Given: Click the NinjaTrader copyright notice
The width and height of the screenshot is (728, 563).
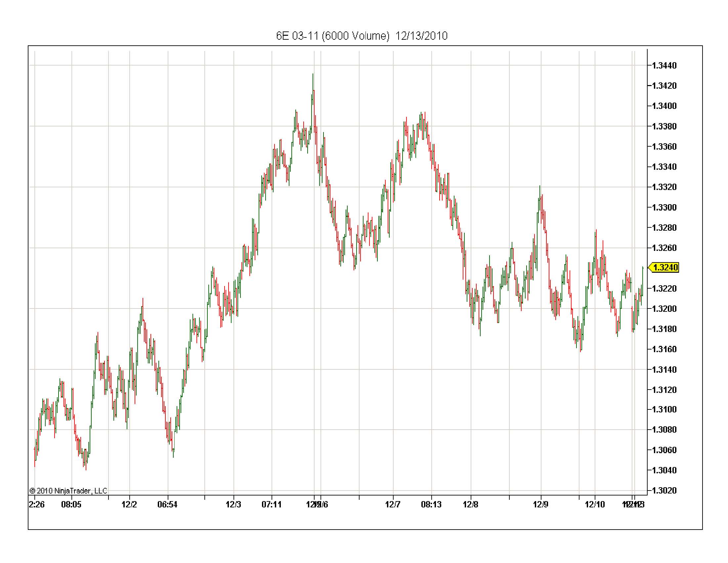Looking at the screenshot, I should (x=68, y=491).
